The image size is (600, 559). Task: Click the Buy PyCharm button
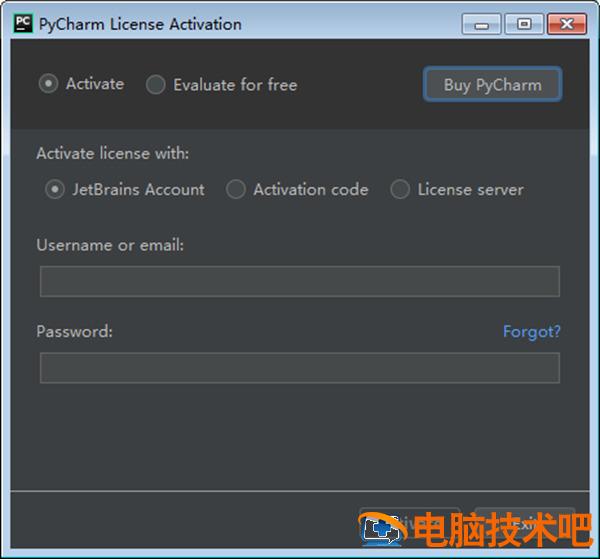pos(492,85)
